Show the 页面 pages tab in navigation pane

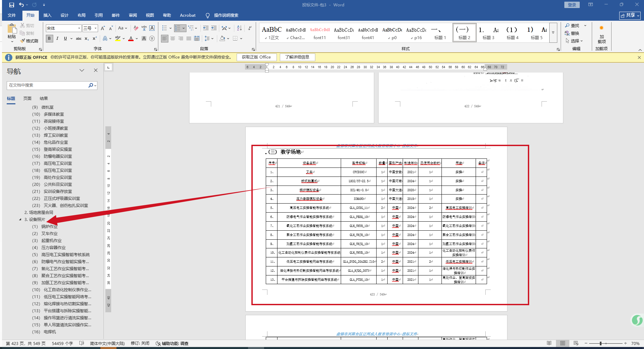27,99
